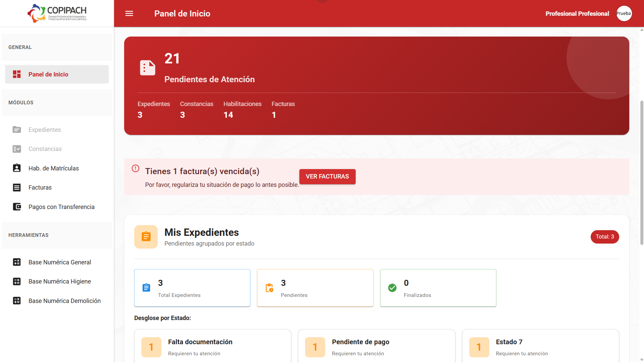Click the Facturas 1 counter in red banner

click(283, 110)
